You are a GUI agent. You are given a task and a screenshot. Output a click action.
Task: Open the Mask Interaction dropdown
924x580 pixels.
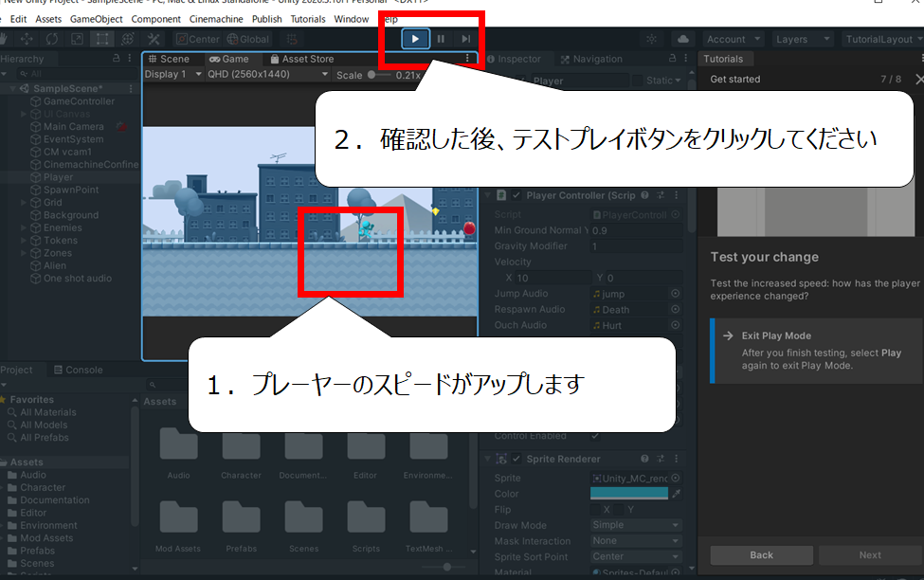click(x=637, y=541)
